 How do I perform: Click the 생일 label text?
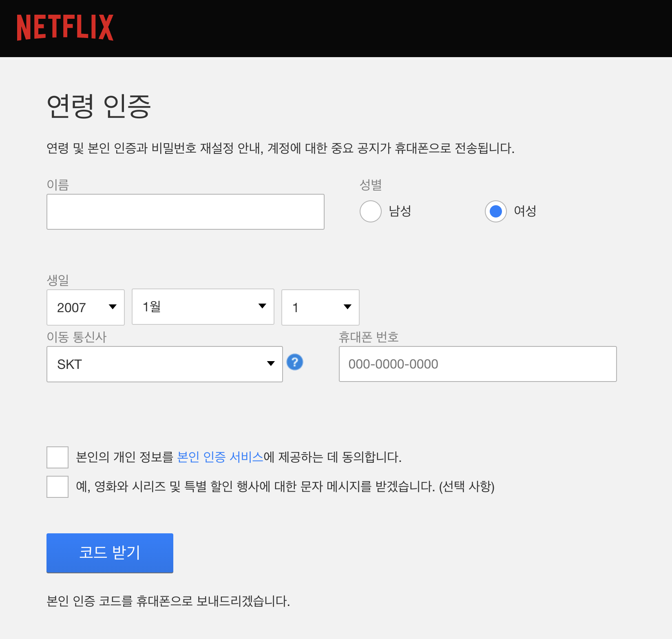tap(58, 280)
